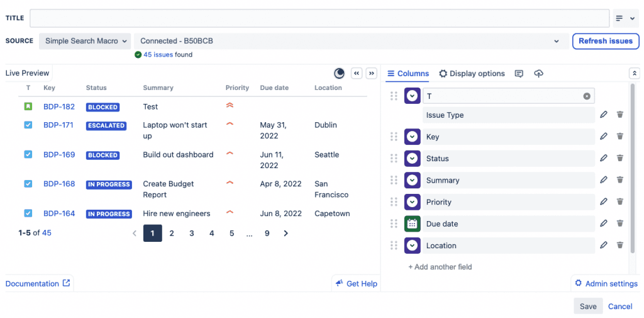Toggle the dark mode preview icon
644x318 pixels.
[x=340, y=74]
